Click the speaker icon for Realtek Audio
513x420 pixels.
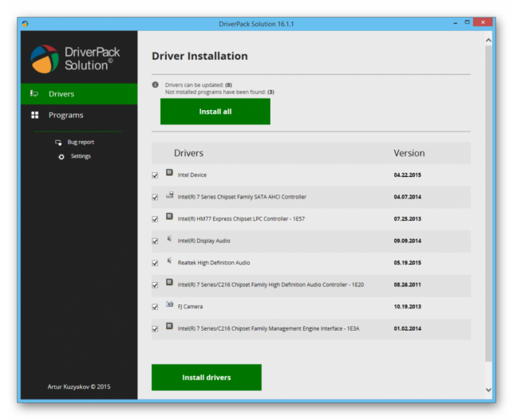169,261
